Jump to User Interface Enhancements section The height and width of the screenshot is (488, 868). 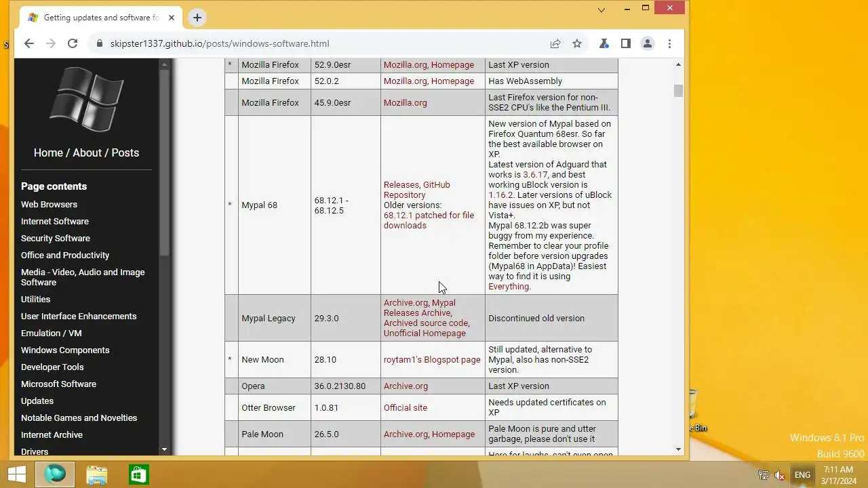pyautogui.click(x=79, y=316)
